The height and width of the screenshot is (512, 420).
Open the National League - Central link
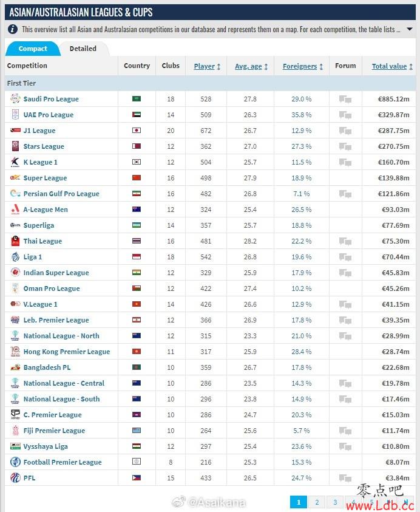tap(64, 383)
